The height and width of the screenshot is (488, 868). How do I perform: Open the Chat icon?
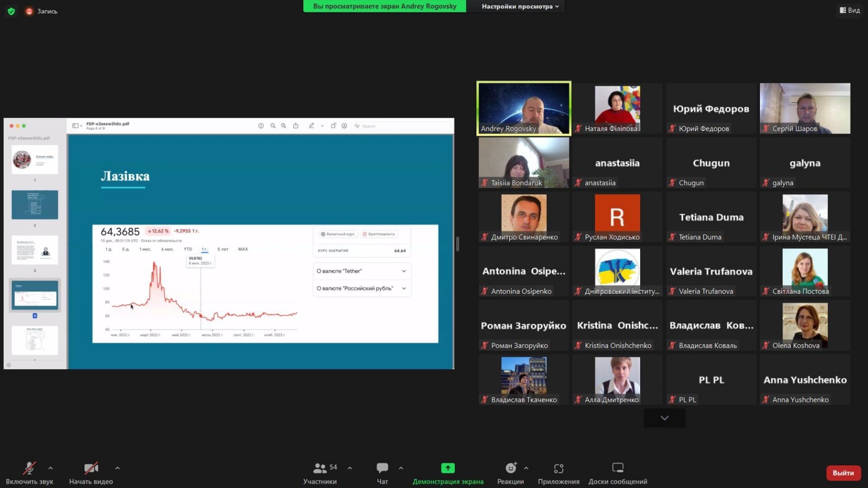pos(382,468)
